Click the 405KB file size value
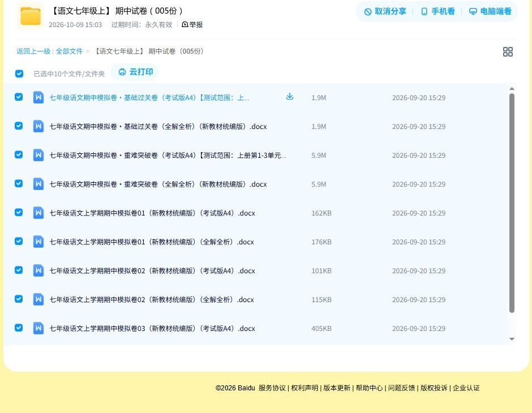 [321, 328]
